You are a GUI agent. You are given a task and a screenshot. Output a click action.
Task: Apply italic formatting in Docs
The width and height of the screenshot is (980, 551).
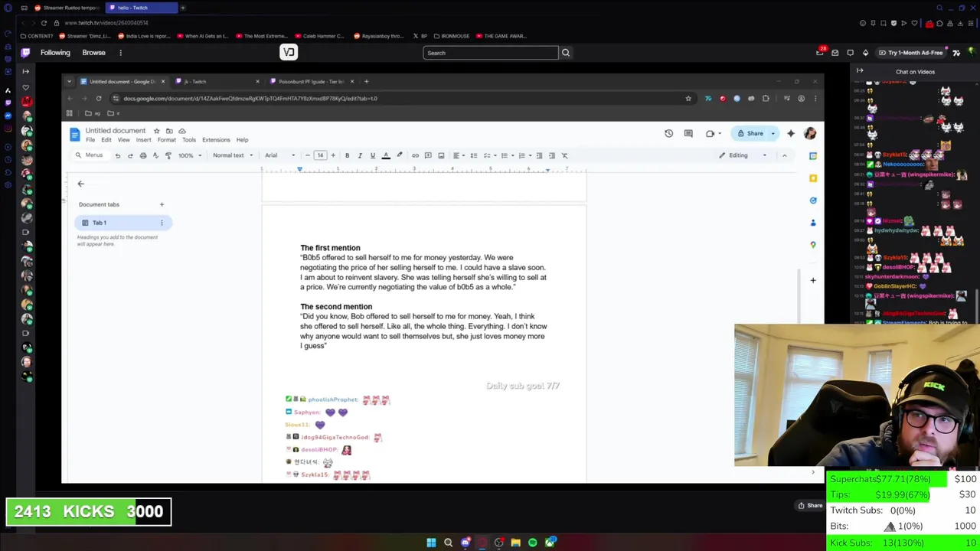[360, 155]
